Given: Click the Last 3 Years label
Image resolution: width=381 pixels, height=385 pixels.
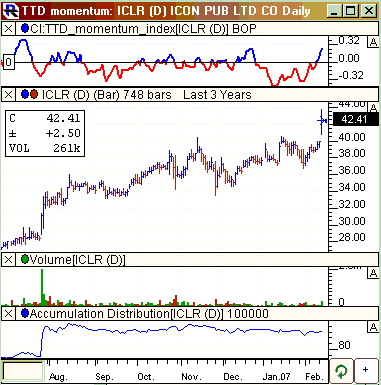Looking at the screenshot, I should [217, 95].
